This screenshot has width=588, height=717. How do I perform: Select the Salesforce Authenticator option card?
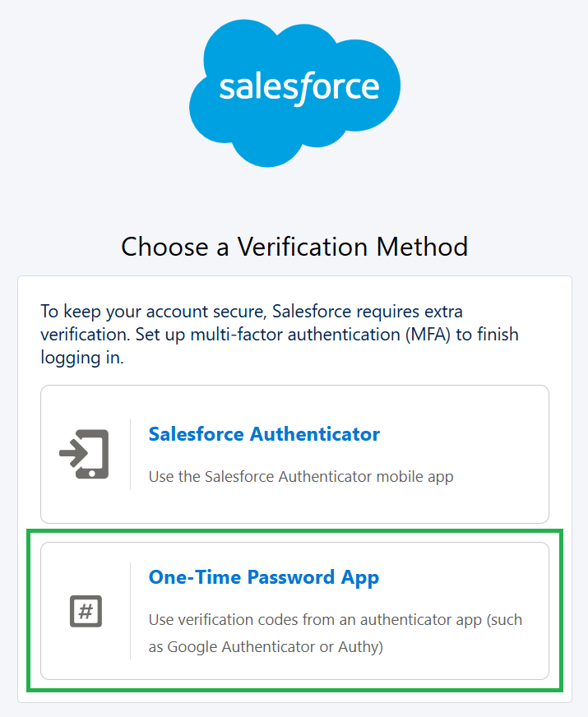pyautogui.click(x=294, y=454)
